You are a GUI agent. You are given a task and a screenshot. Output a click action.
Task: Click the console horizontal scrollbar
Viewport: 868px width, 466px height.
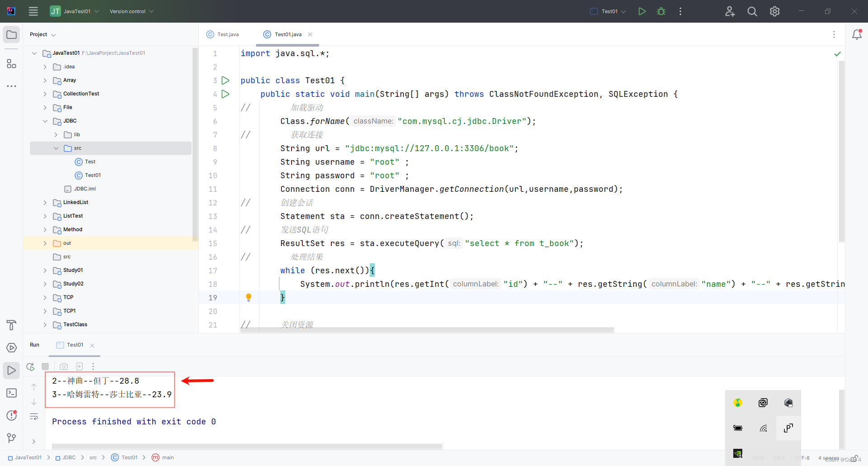247,446
